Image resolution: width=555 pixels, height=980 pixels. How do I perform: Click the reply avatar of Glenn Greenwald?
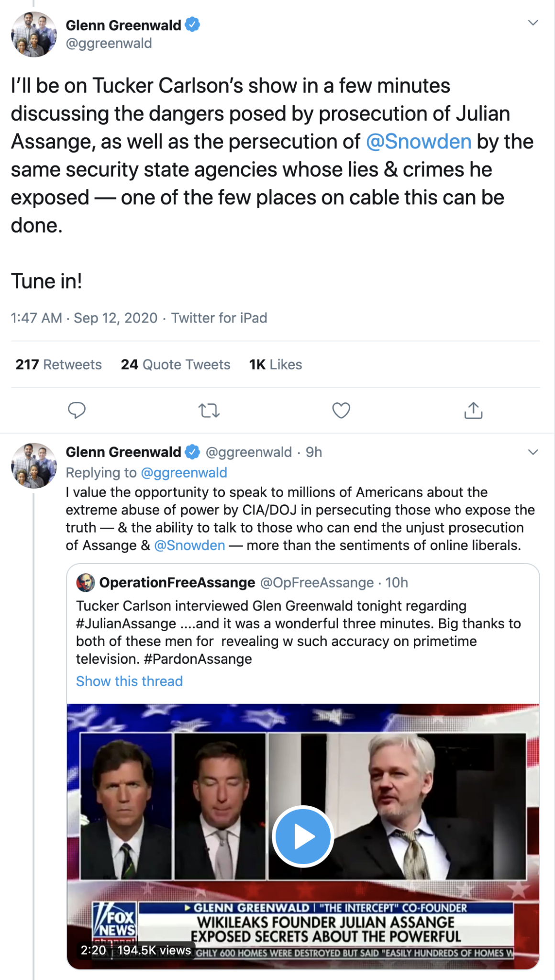pos(33,465)
